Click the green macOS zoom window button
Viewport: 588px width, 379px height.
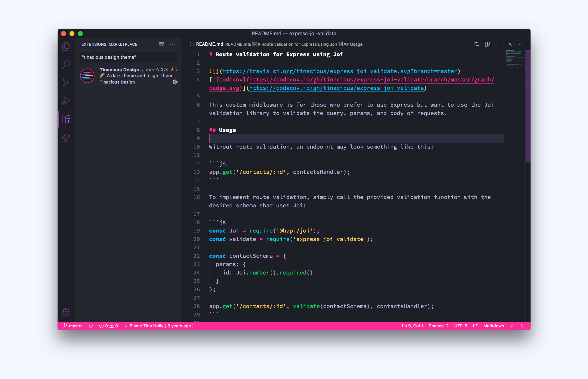click(81, 33)
